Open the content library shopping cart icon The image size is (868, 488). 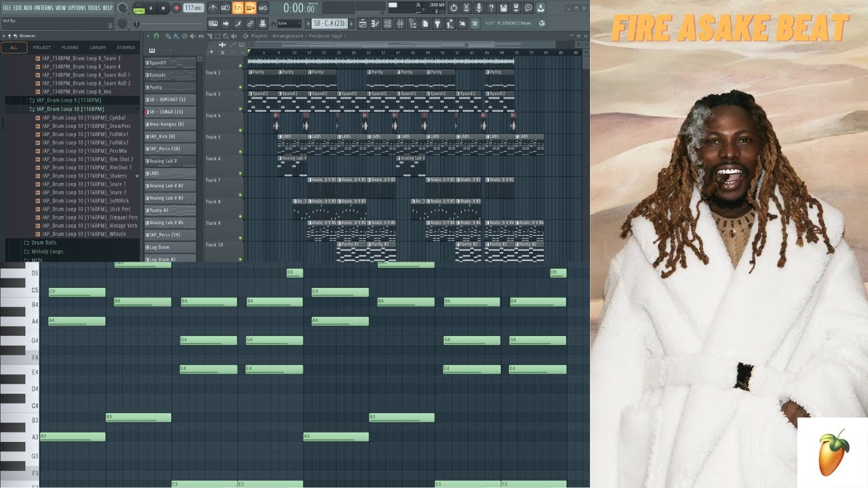(475, 24)
